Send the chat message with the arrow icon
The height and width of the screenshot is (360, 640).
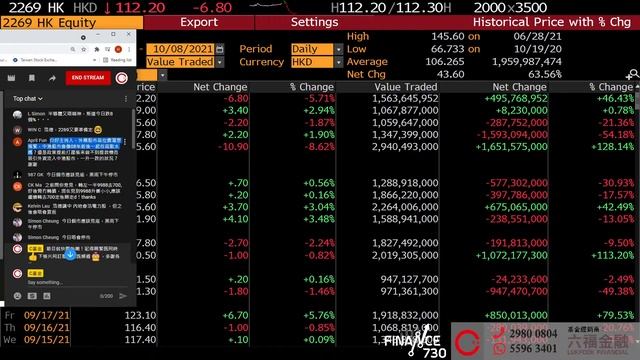(123, 296)
